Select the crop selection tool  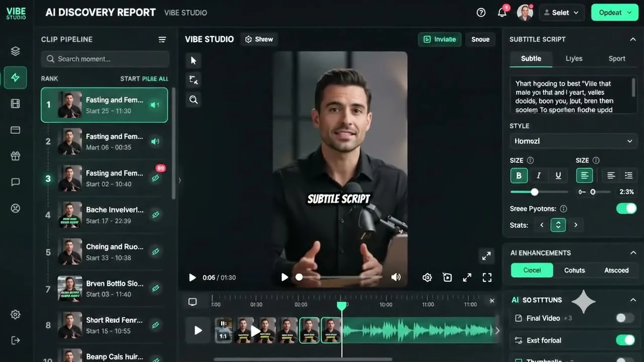click(x=193, y=80)
